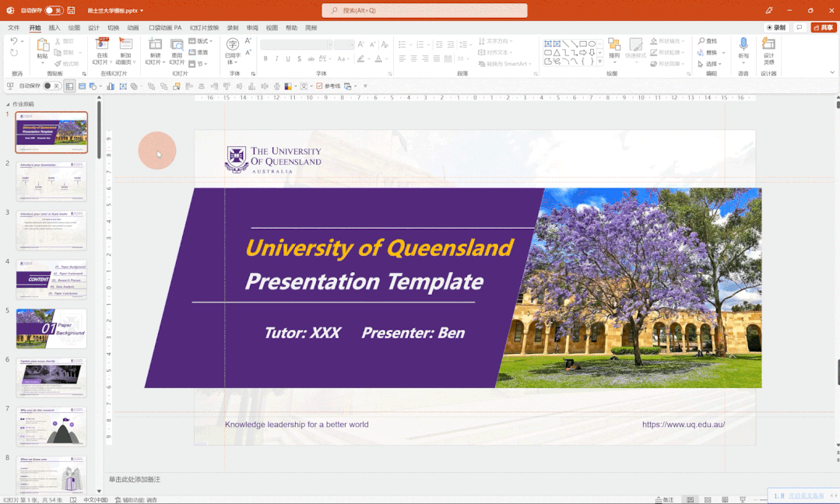This screenshot has height=504, width=840.
Task: Toggle Italic formatting button
Action: click(x=276, y=59)
